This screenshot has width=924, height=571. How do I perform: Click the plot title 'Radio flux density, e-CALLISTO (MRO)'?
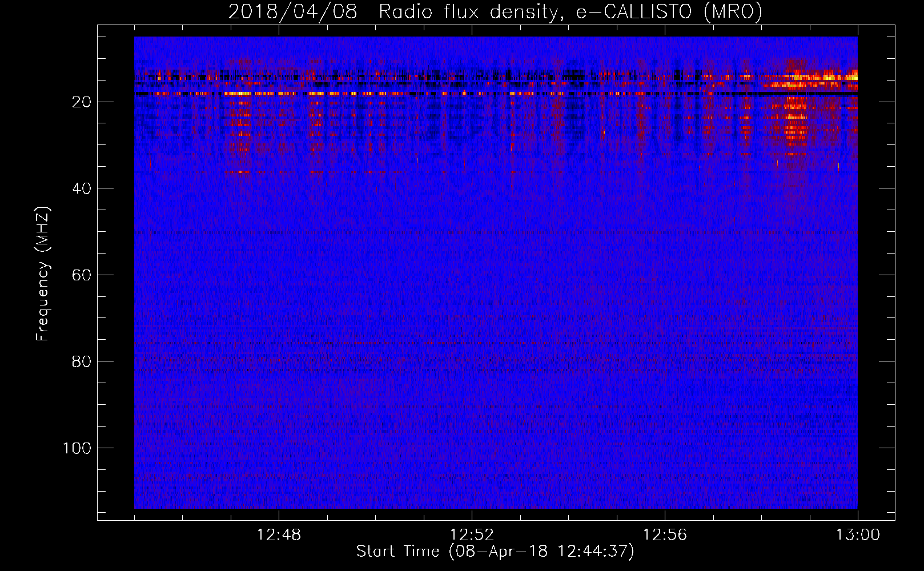[571, 11]
